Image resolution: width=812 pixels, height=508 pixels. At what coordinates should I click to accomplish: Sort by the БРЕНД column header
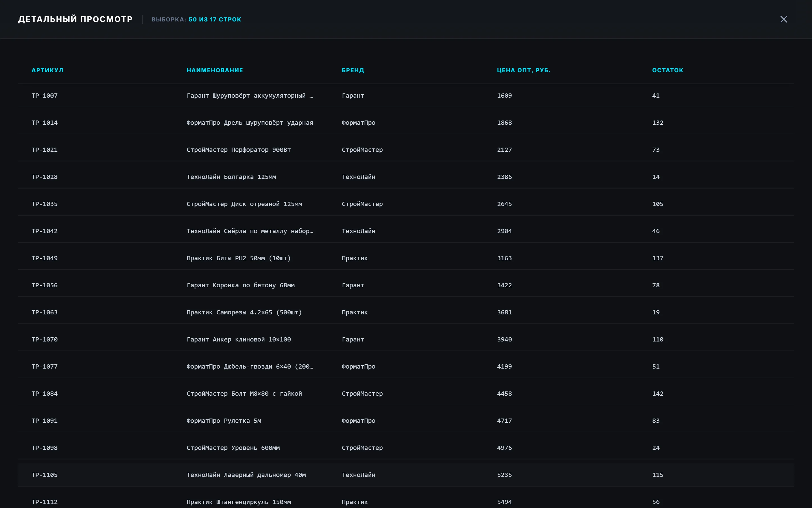coord(353,70)
